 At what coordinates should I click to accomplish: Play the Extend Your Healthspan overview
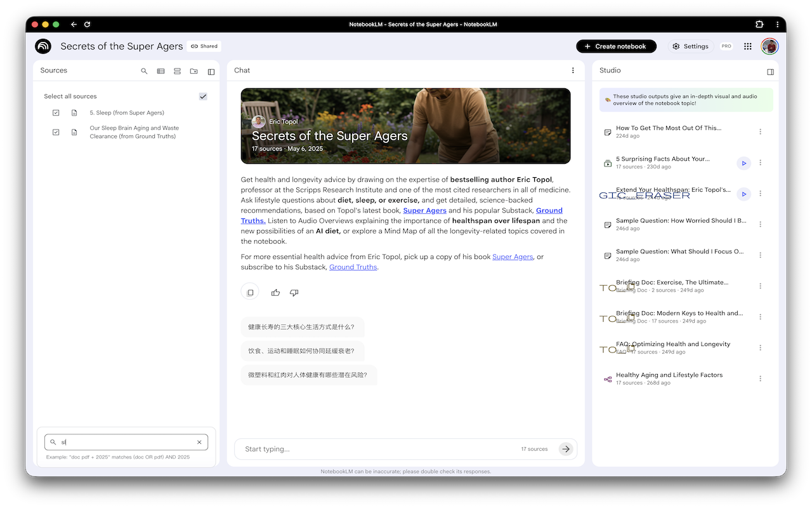743,194
